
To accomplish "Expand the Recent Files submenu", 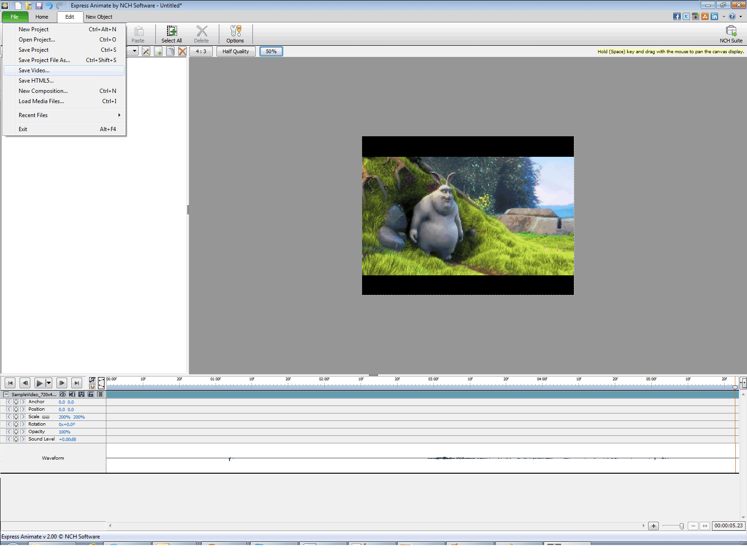I will (64, 115).
